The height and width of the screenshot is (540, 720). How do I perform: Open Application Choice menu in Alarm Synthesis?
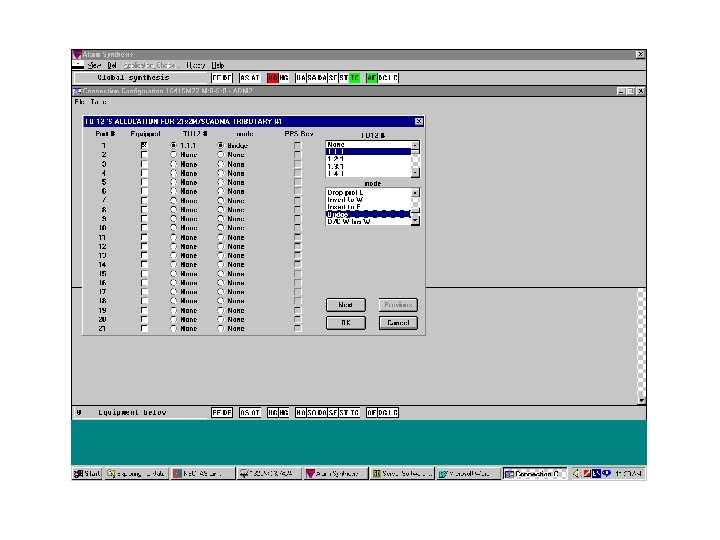[x=151, y=66]
